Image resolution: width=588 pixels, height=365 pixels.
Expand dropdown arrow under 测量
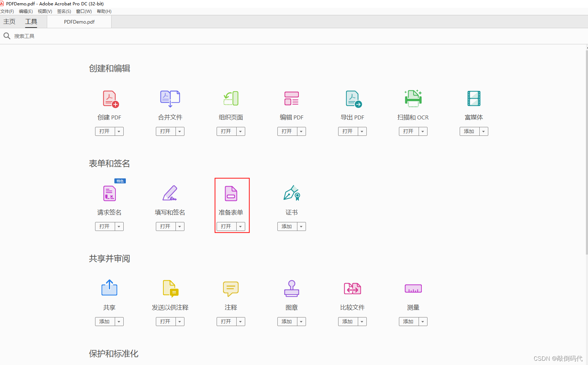pyautogui.click(x=423, y=322)
